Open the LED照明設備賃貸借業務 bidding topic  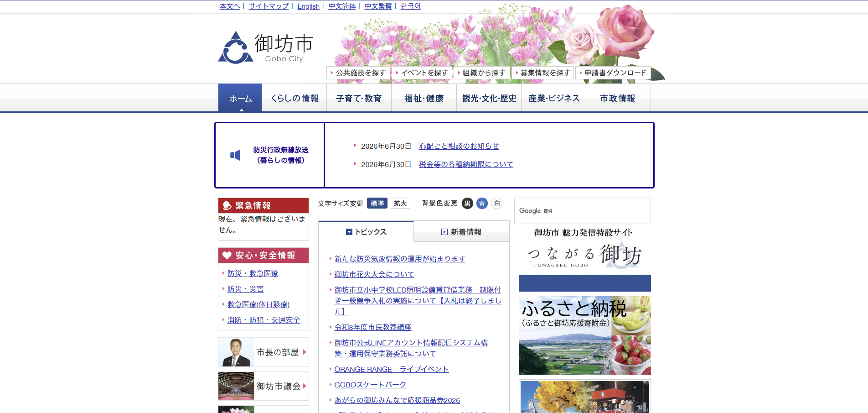point(418,301)
